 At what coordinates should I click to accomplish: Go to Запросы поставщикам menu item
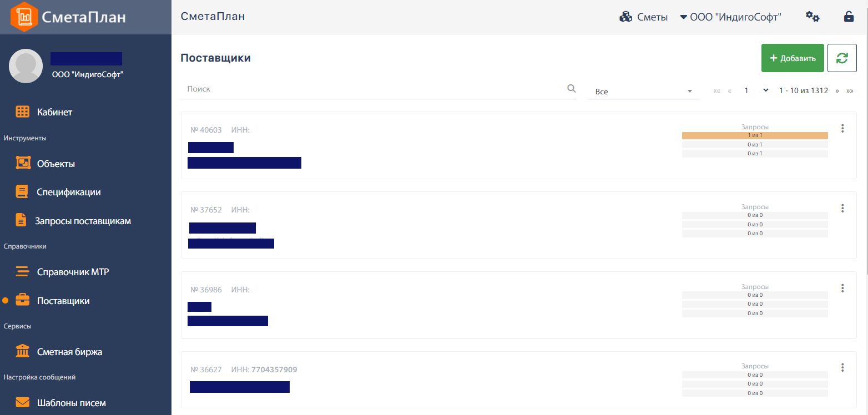[x=83, y=221]
